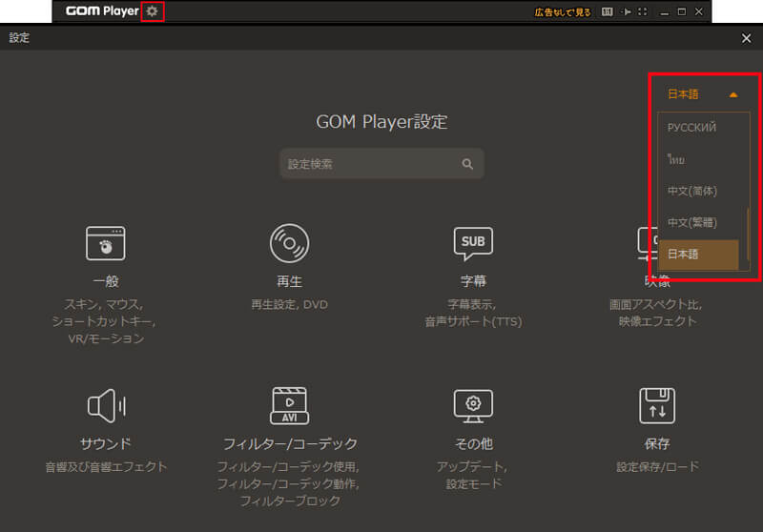Click 広告なしで見る link in title bar
This screenshot has height=532, width=763.
coord(563,12)
